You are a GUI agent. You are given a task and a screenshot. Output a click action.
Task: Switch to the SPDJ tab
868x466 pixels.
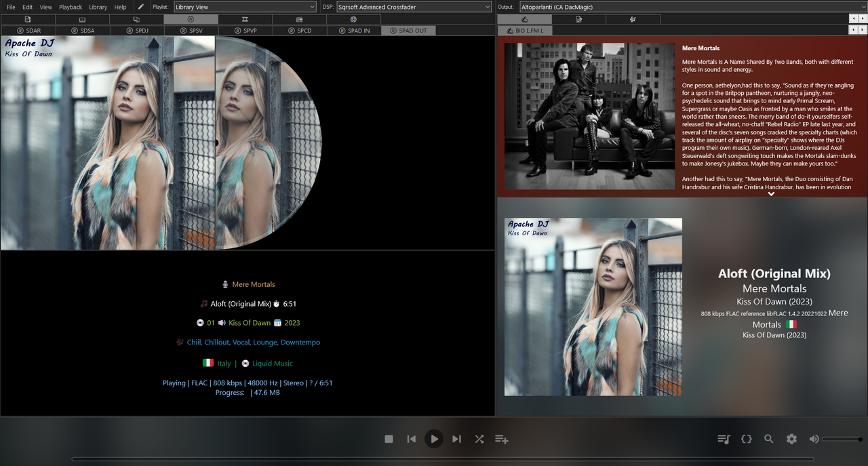(136, 31)
